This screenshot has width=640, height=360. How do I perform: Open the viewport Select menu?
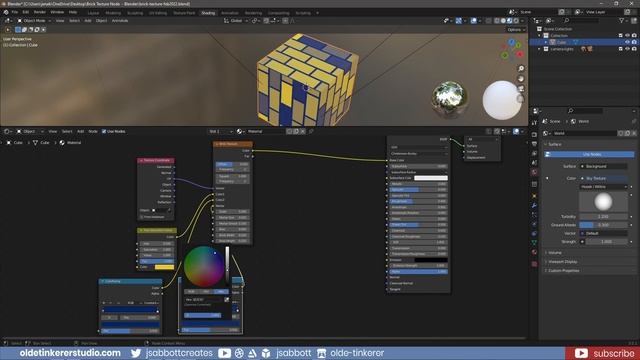(x=74, y=20)
